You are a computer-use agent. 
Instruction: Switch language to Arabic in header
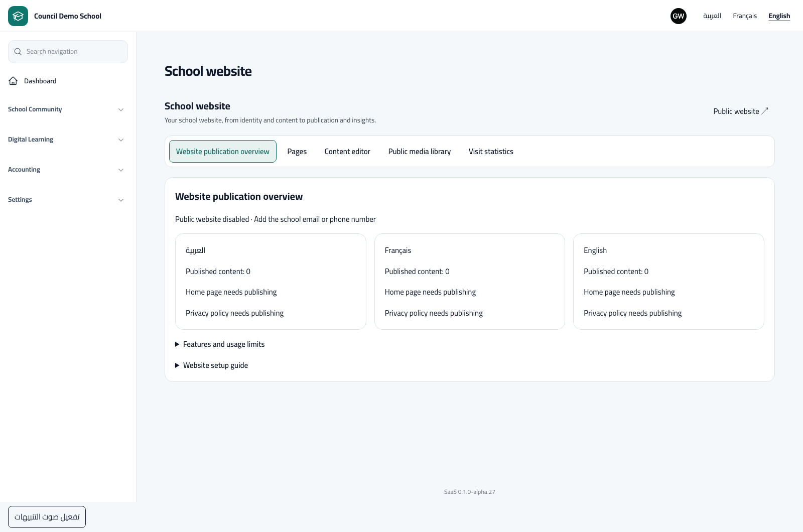click(x=712, y=16)
